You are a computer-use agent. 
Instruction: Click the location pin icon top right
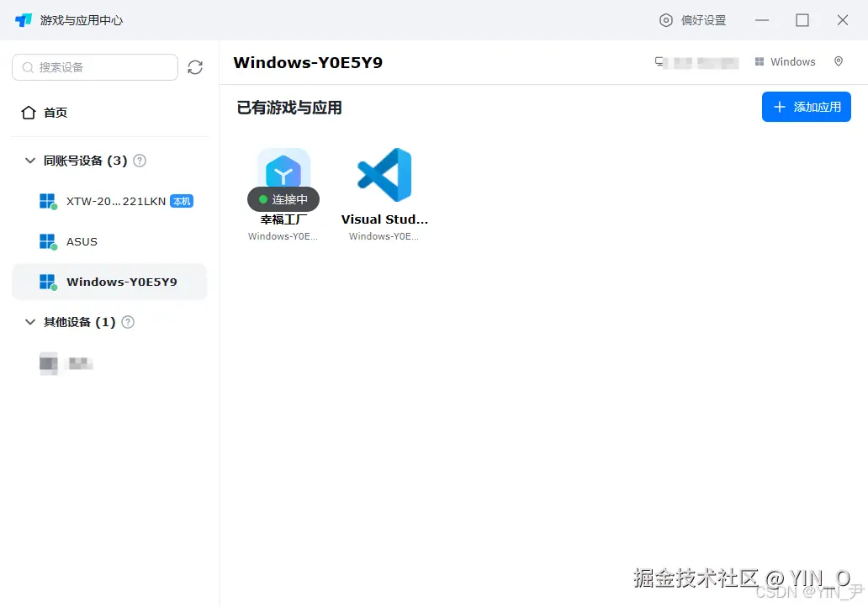point(839,61)
